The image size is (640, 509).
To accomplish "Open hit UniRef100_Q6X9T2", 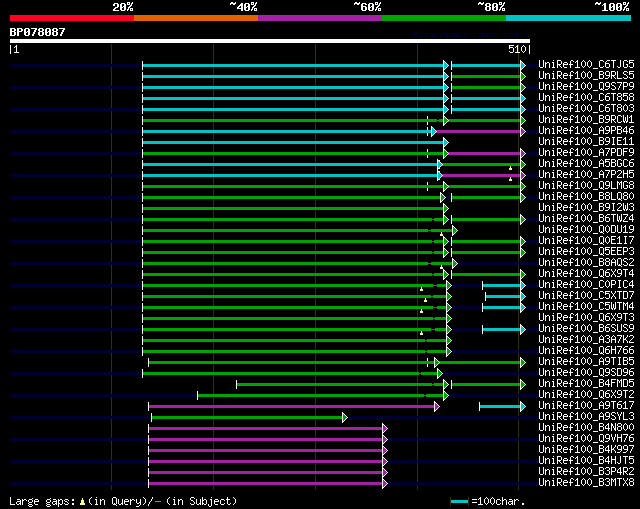I will pos(586,395).
